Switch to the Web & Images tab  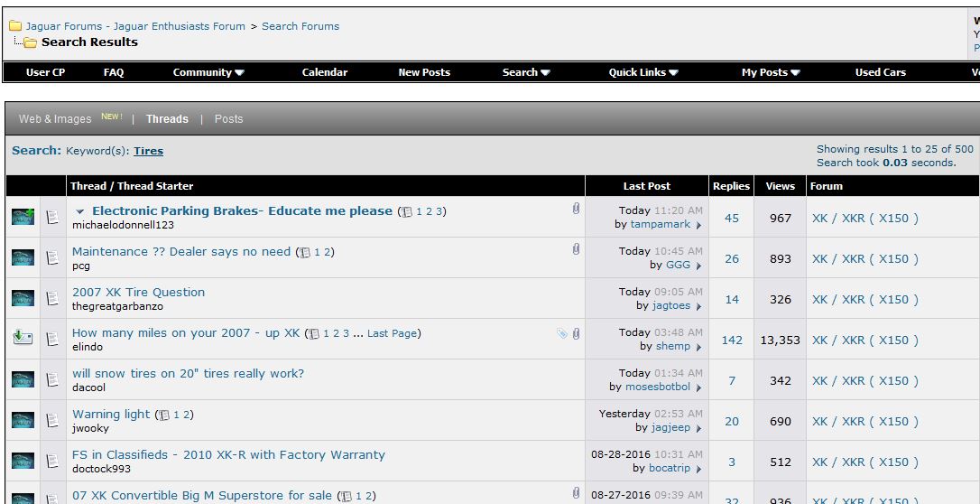point(55,119)
